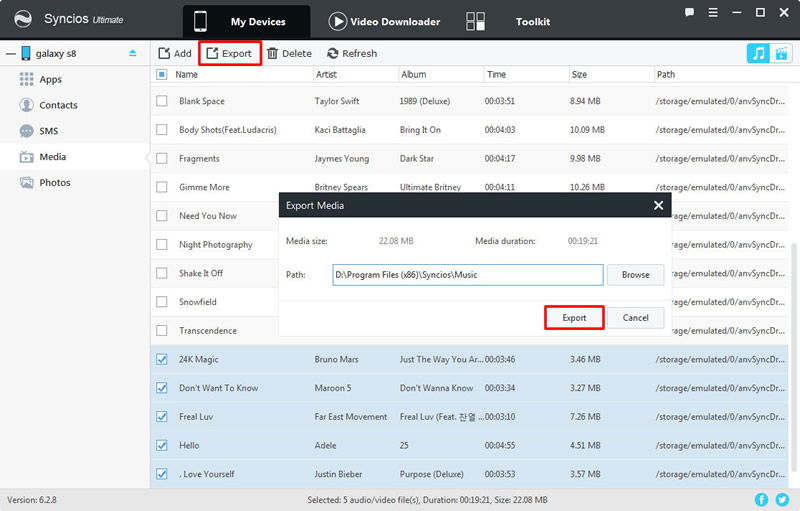The width and height of the screenshot is (800, 511).
Task: Uncheck the Love Yourself checkbox
Action: pos(162,474)
